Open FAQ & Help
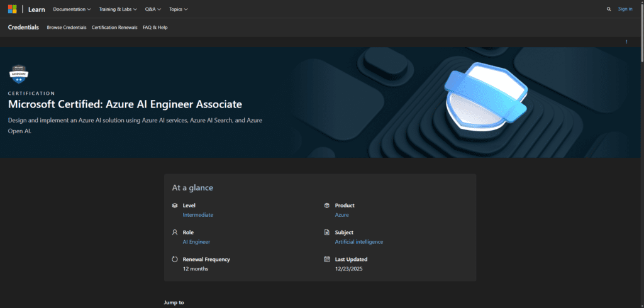Screen dimensions: 644x308 click(x=155, y=28)
